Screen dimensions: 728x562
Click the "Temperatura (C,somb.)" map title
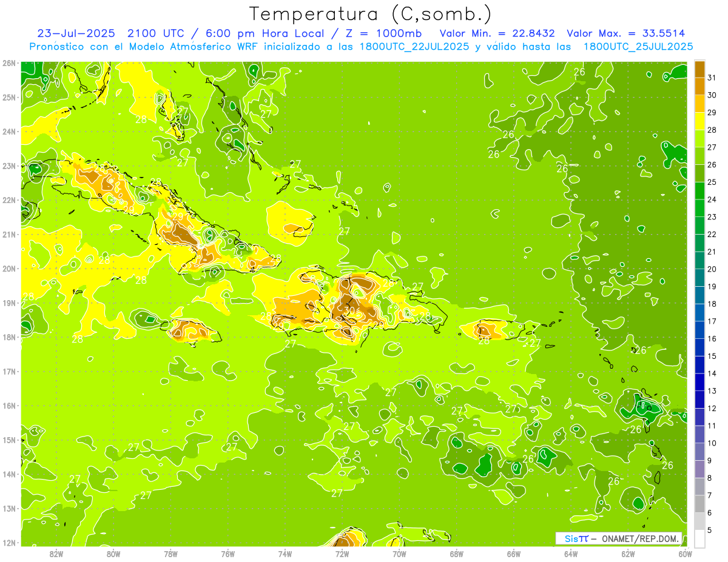pyautogui.click(x=370, y=14)
